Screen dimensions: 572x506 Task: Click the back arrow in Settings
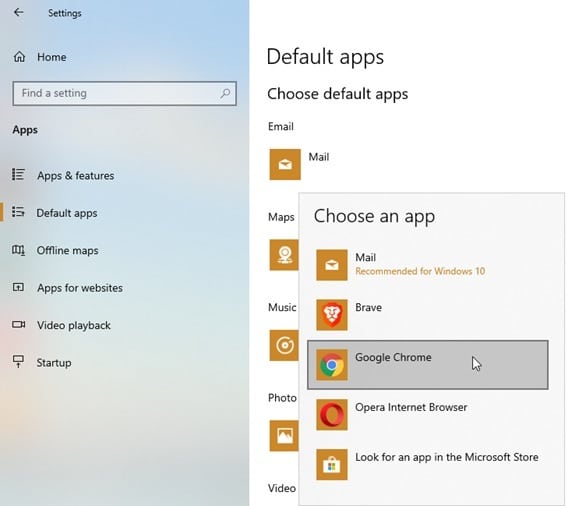click(18, 12)
